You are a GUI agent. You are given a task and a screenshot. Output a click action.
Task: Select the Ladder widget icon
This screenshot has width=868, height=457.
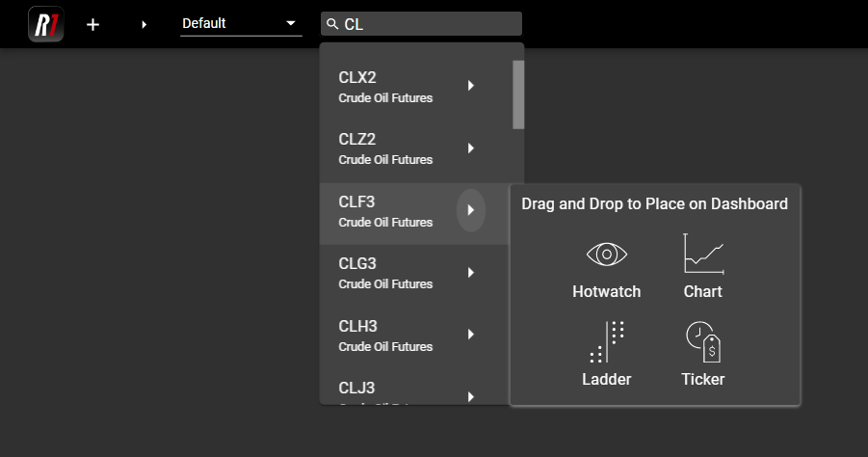607,342
